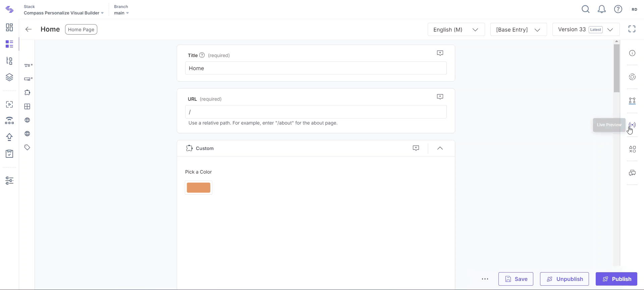644x290 pixels.
Task: Open the RD user profile avatar
Action: click(x=634, y=9)
